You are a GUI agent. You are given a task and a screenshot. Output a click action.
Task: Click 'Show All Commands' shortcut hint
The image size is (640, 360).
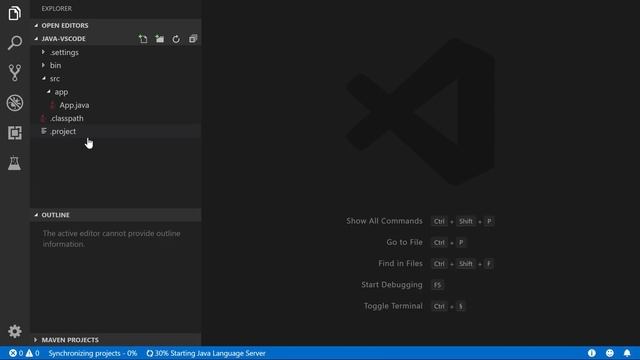coord(384,221)
